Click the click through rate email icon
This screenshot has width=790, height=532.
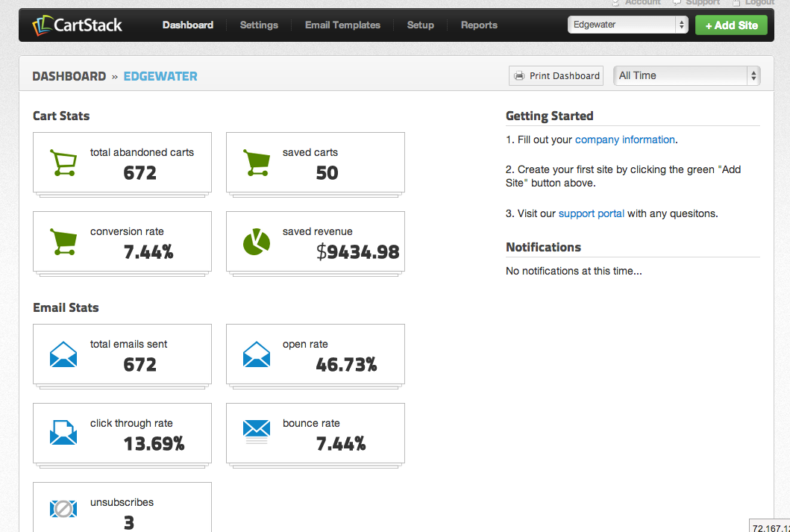63,433
